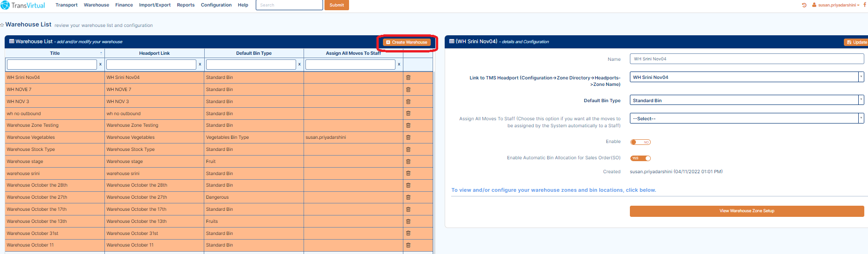This screenshot has width=868, height=254.
Task: Select the WH NOVE 7 title cell
Action: (55, 90)
